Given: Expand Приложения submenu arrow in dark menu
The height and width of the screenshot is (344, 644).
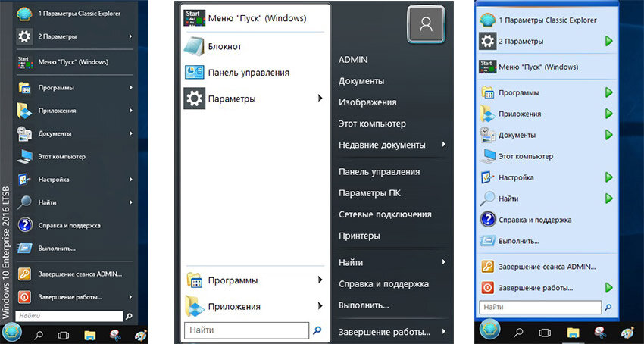Looking at the screenshot, I should pos(130,111).
